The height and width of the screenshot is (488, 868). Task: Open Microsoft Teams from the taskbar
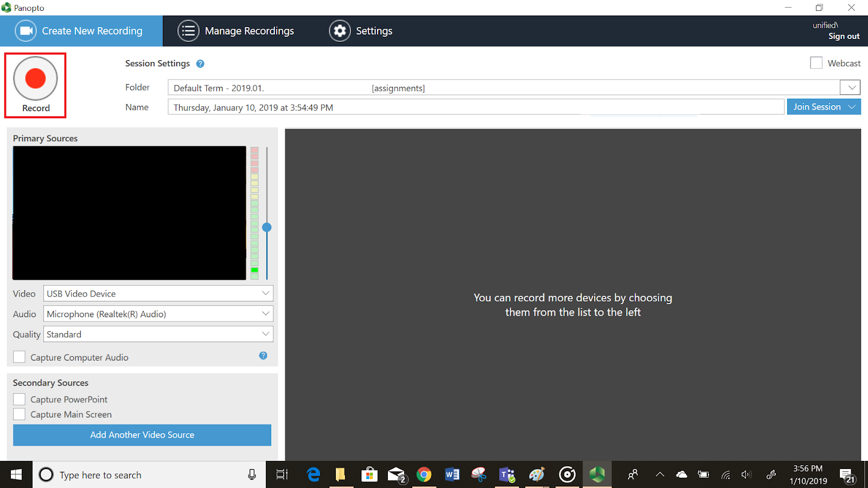pos(507,475)
